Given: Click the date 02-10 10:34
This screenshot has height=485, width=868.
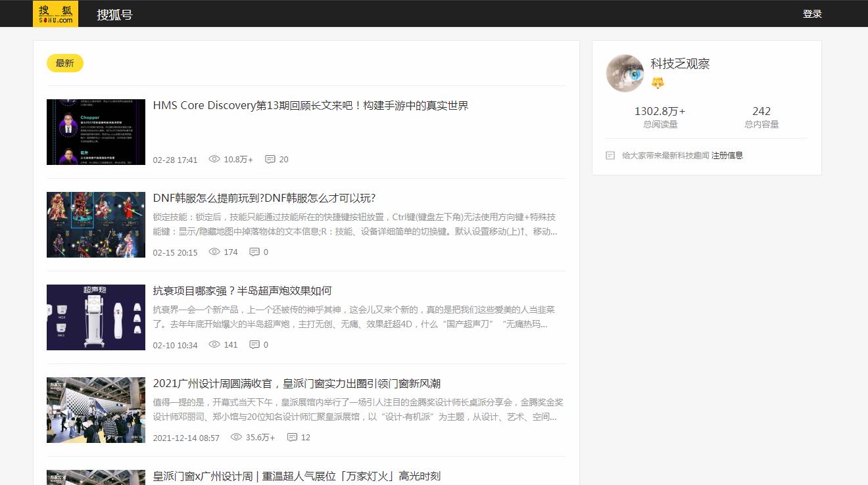Looking at the screenshot, I should click(x=175, y=345).
